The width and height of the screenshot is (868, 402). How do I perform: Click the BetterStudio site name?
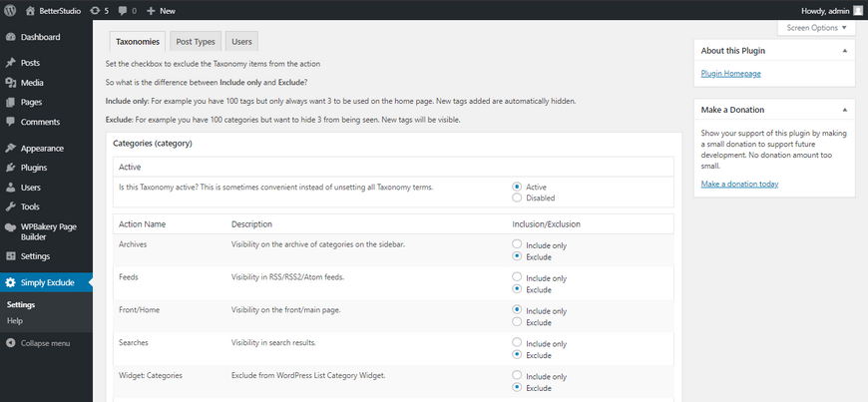(60, 11)
